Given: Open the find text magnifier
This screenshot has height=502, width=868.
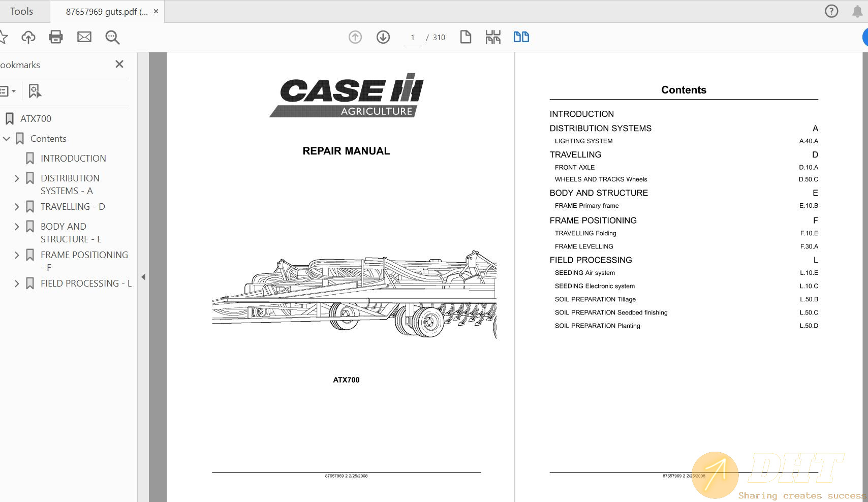Looking at the screenshot, I should [112, 37].
